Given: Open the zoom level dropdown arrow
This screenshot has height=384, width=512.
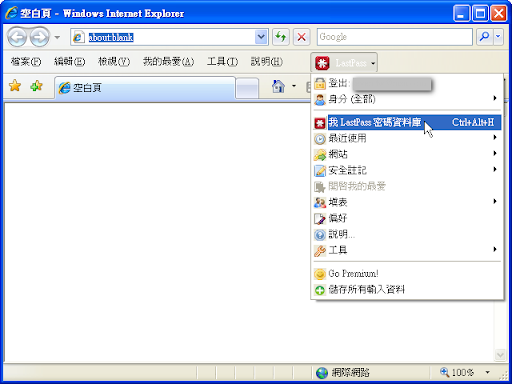Looking at the screenshot, I should click(x=487, y=372).
